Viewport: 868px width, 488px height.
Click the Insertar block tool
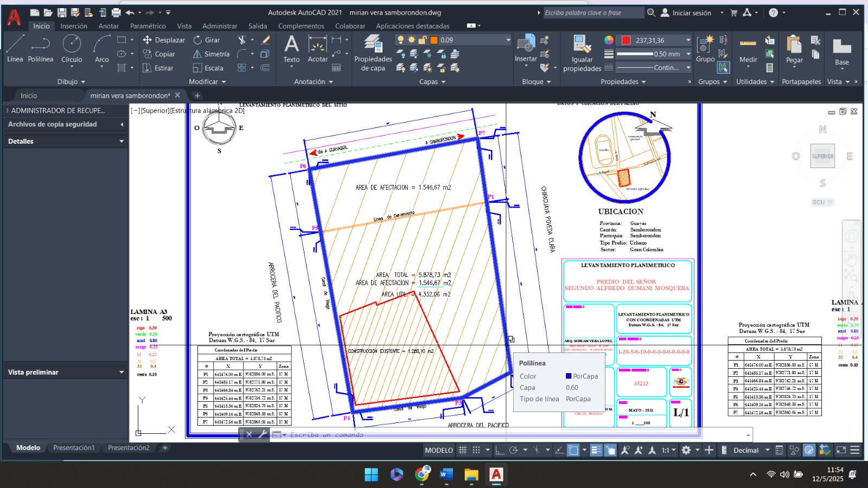[526, 49]
